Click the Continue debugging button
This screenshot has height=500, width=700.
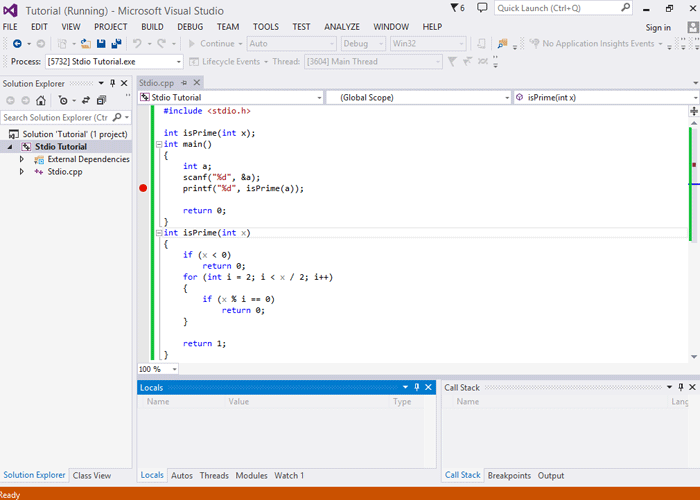click(x=212, y=44)
